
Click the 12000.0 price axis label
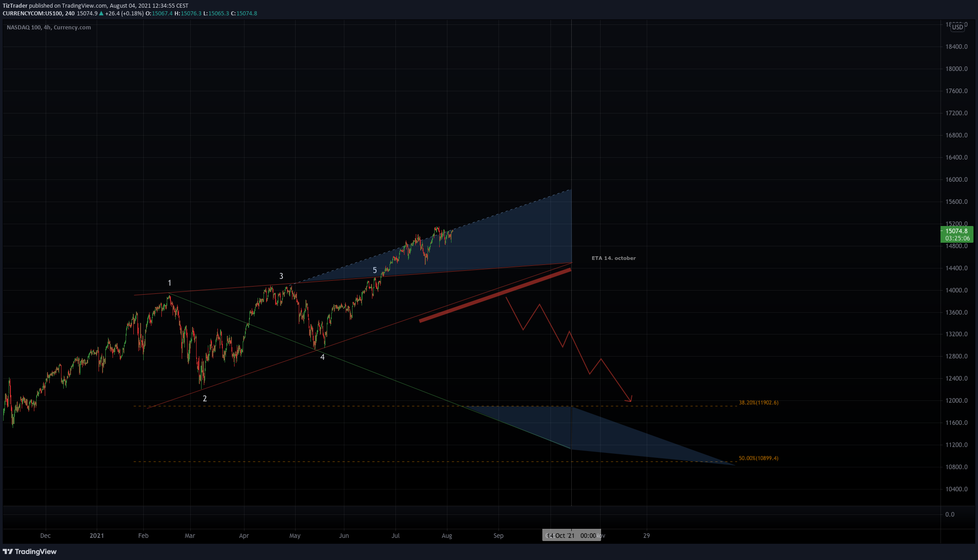(x=956, y=400)
